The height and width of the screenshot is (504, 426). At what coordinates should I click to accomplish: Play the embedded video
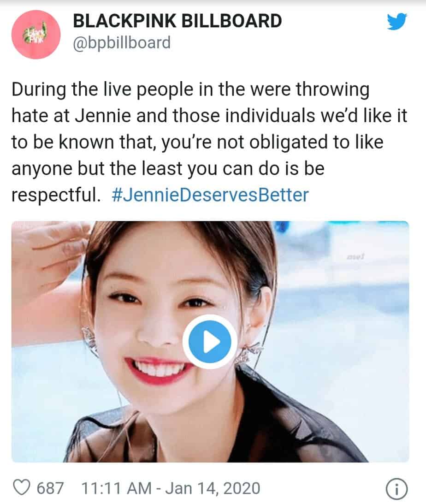point(210,341)
